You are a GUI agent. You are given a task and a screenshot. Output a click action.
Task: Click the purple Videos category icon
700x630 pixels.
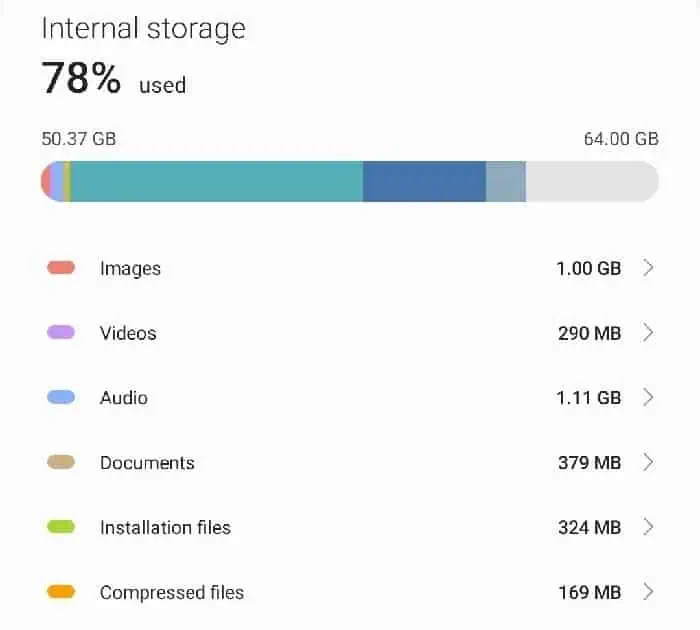[x=61, y=333]
